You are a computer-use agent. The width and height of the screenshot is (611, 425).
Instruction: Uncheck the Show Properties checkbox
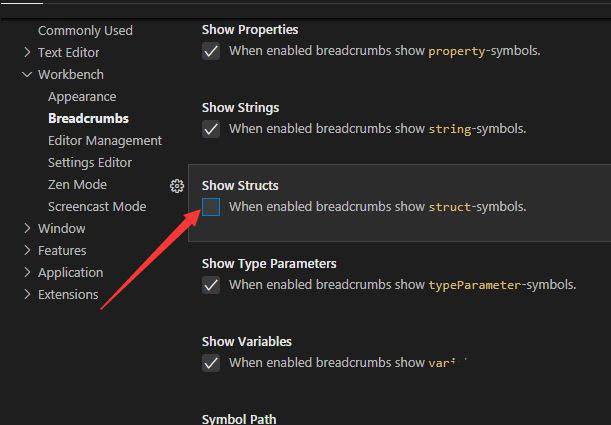point(211,51)
